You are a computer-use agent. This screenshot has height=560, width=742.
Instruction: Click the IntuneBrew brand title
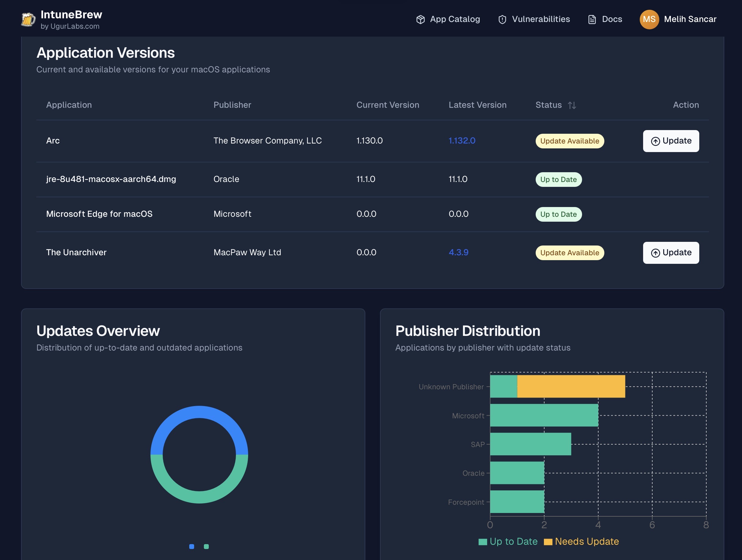coord(71,14)
